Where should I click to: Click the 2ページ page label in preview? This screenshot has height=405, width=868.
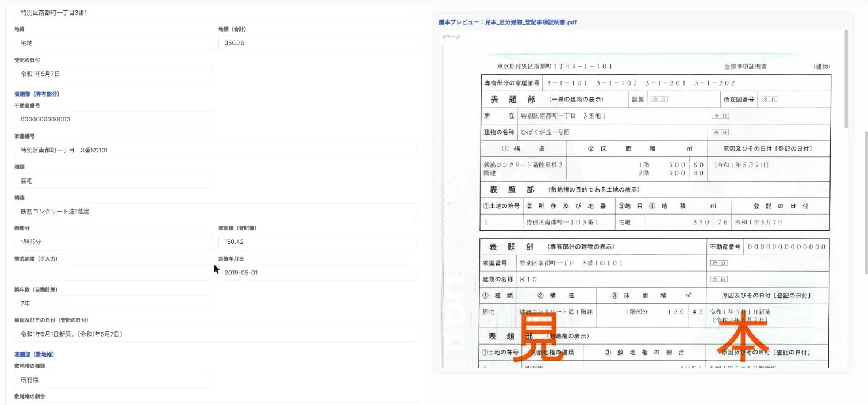451,36
